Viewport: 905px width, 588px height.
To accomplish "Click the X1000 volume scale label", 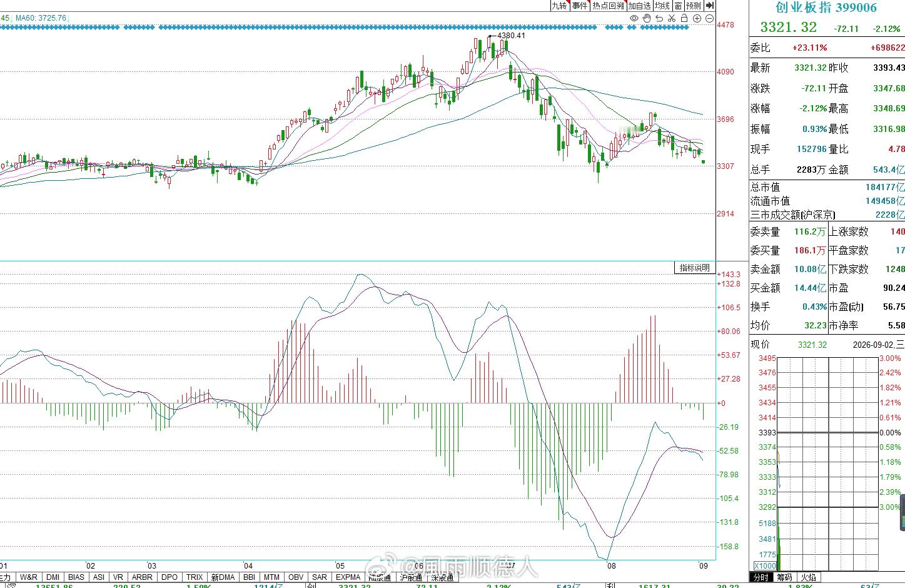I will coord(764,514).
